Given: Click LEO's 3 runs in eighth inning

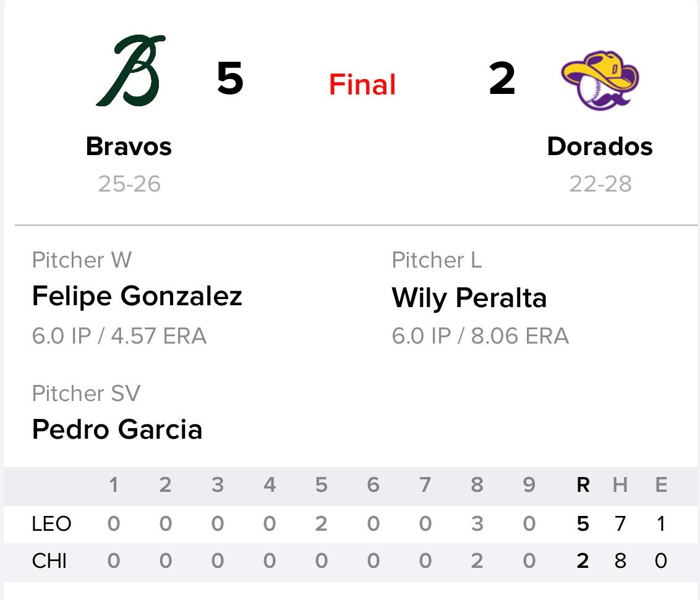Looking at the screenshot, I should point(476,524).
